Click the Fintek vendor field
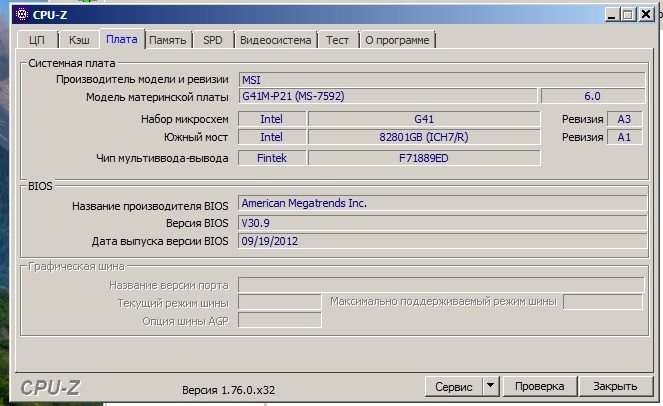Viewport: 663px width, 406px height. point(271,158)
